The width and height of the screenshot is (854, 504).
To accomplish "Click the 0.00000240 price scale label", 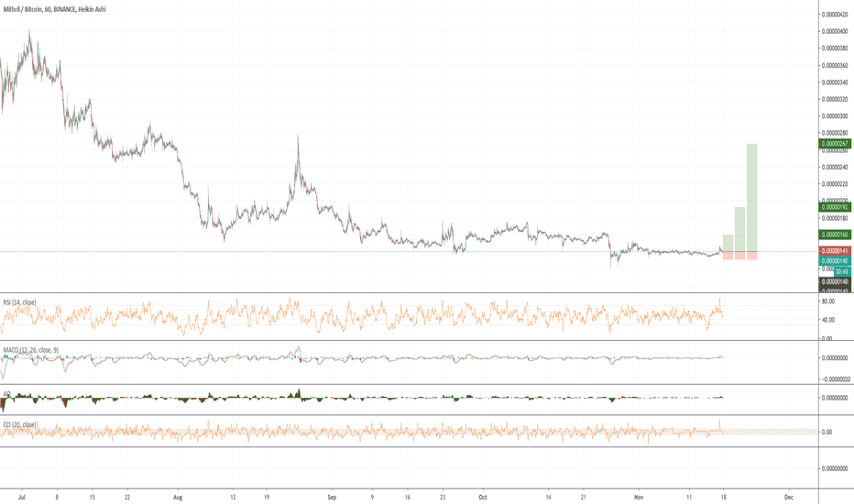I will pyautogui.click(x=835, y=168).
